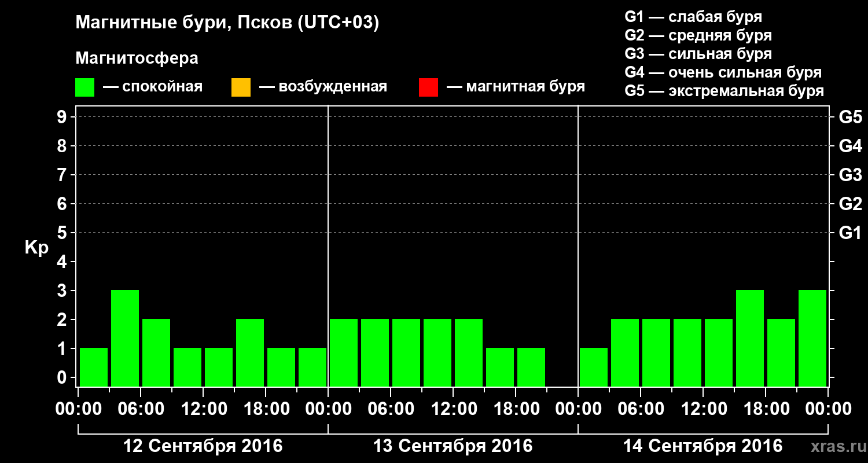Click the '18:00' time label under 14 September
The height and width of the screenshot is (463, 868).
766,410
